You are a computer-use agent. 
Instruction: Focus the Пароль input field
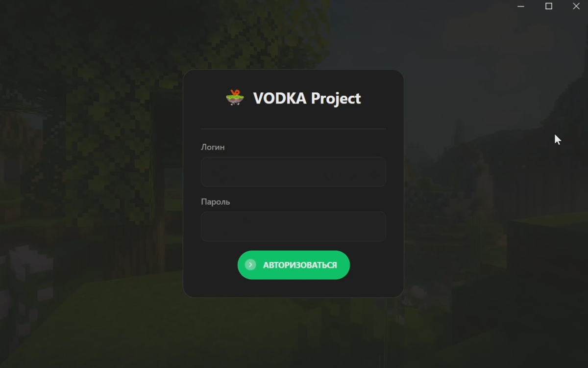tap(294, 226)
